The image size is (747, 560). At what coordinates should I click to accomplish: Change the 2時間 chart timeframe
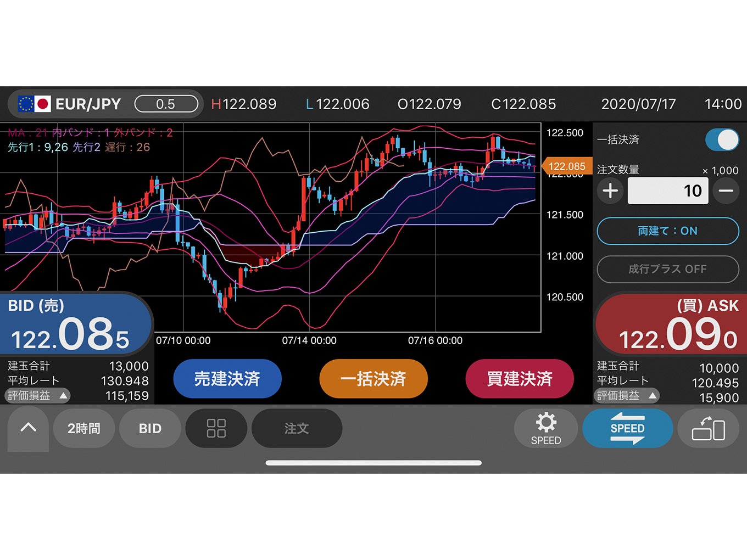(83, 428)
